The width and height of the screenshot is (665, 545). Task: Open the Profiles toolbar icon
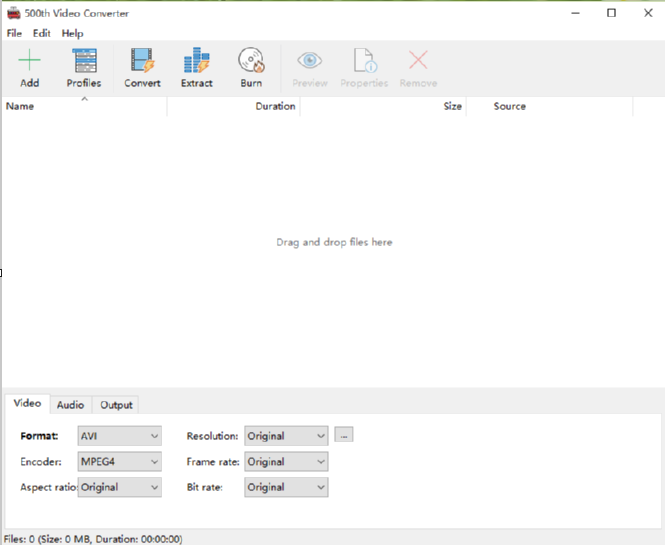point(84,60)
